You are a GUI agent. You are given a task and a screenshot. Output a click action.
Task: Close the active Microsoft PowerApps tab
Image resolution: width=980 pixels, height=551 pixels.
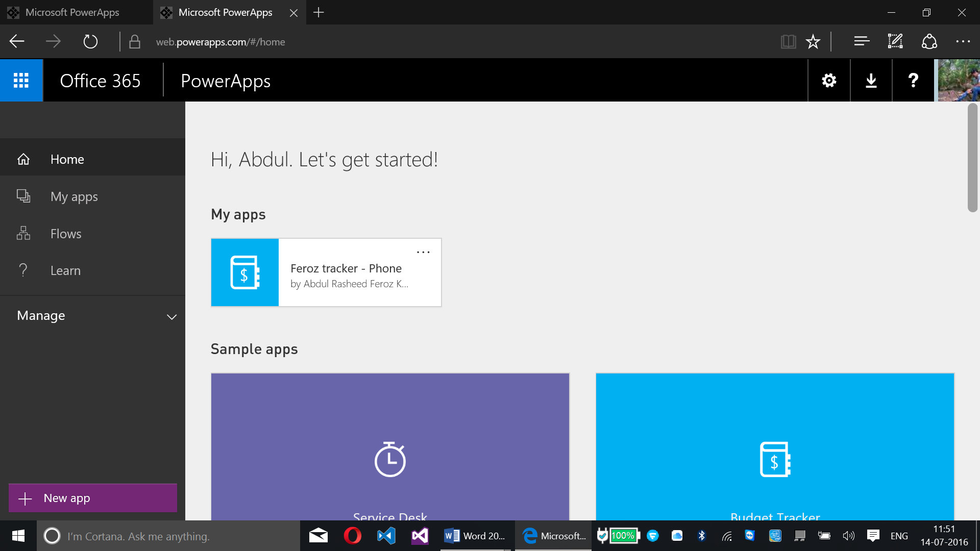(x=293, y=13)
